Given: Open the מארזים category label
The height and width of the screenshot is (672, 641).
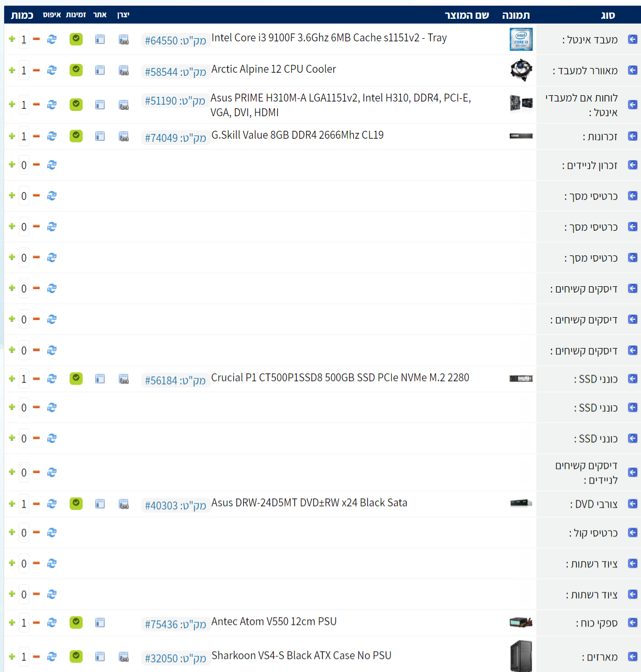Looking at the screenshot, I should coord(600,657).
